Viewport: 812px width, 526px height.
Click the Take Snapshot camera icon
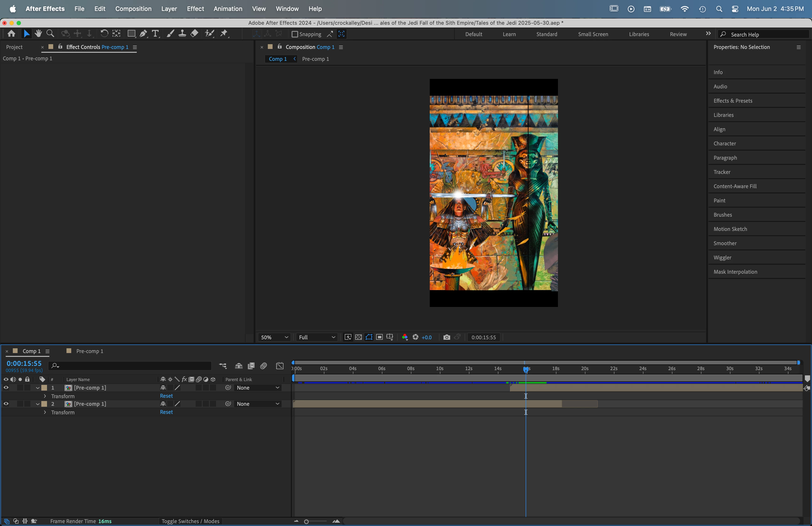coord(446,337)
